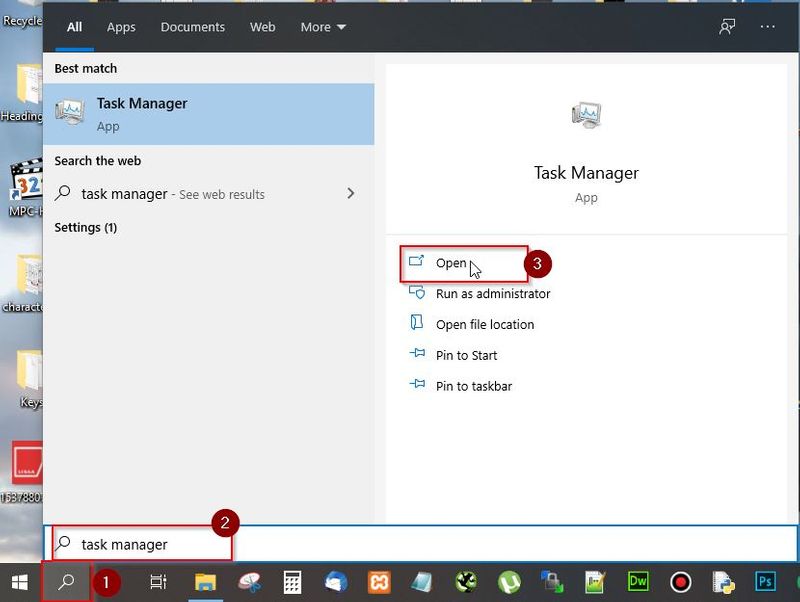Click the taskbar search magnifier button
The width and height of the screenshot is (800, 602).
[66, 582]
